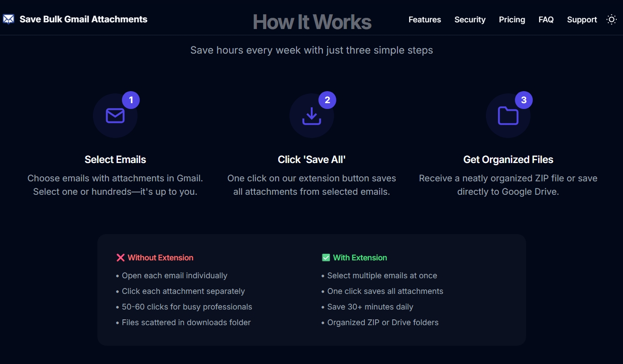Click the step 2 number badge
623x364 pixels.
click(327, 100)
